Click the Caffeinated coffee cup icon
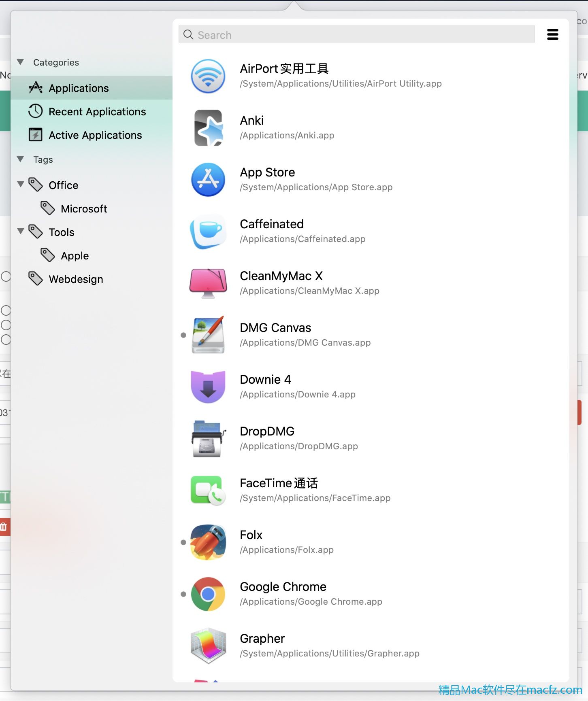 [208, 232]
